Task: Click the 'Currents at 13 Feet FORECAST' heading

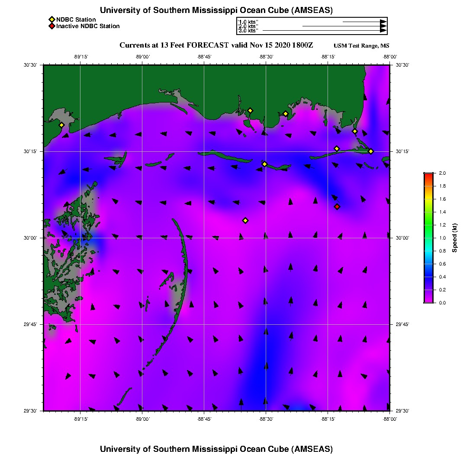Action: [174, 45]
